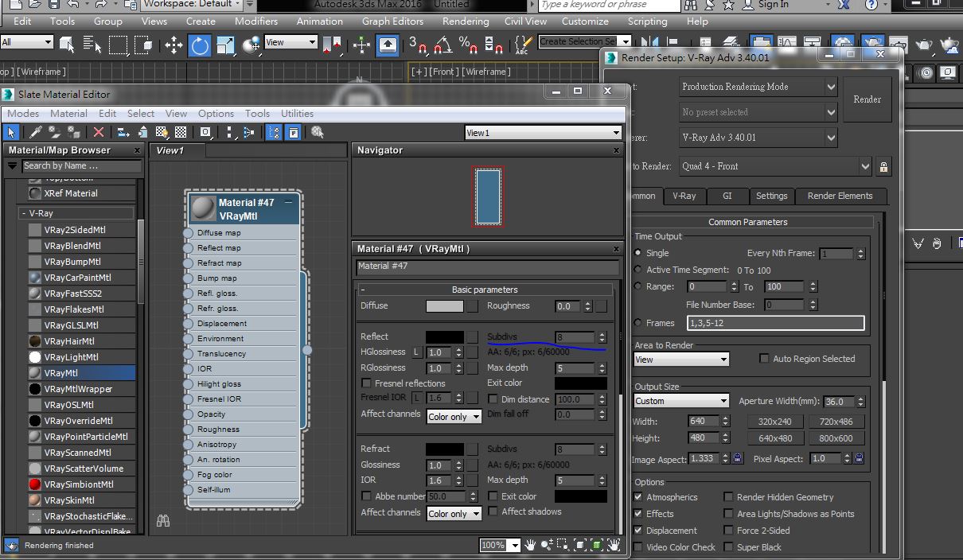Open the Graph Editors menu
Viewport: 963px width, 560px height.
click(x=392, y=21)
